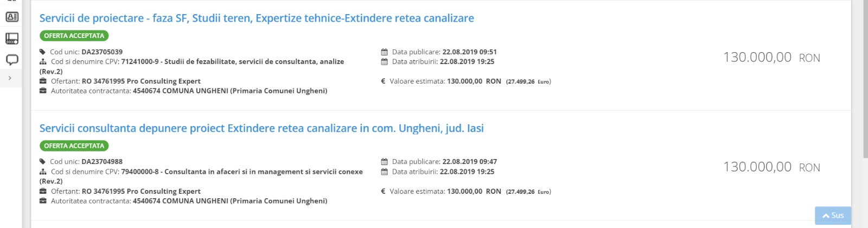This screenshot has height=228, width=868.
Task: Open 'Servicii de proiectare - faza SF' listing
Action: pos(257,18)
